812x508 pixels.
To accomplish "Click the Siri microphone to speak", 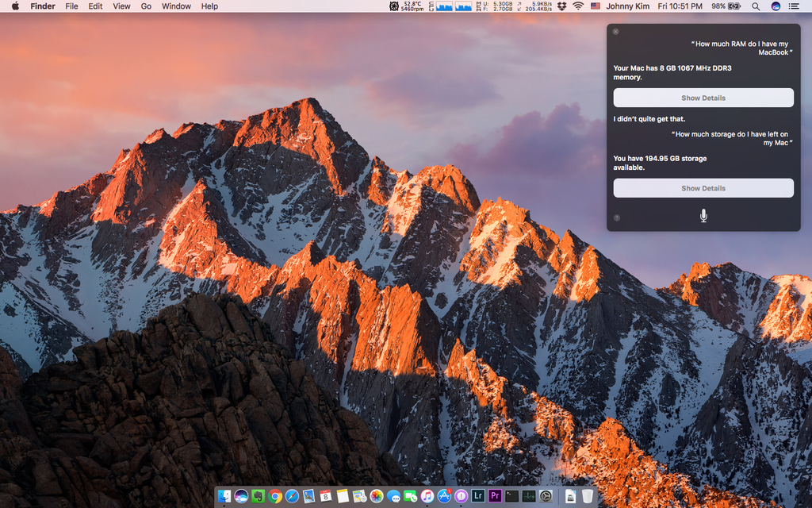I will coord(703,216).
